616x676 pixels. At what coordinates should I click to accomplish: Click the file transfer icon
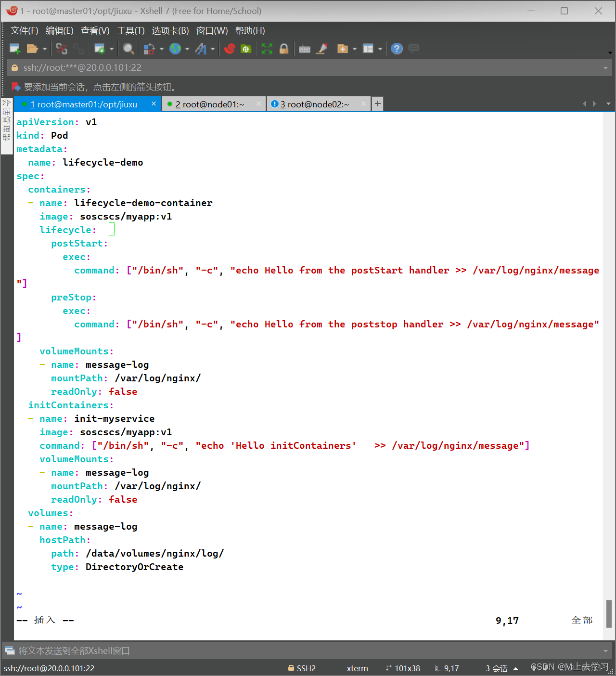149,49
